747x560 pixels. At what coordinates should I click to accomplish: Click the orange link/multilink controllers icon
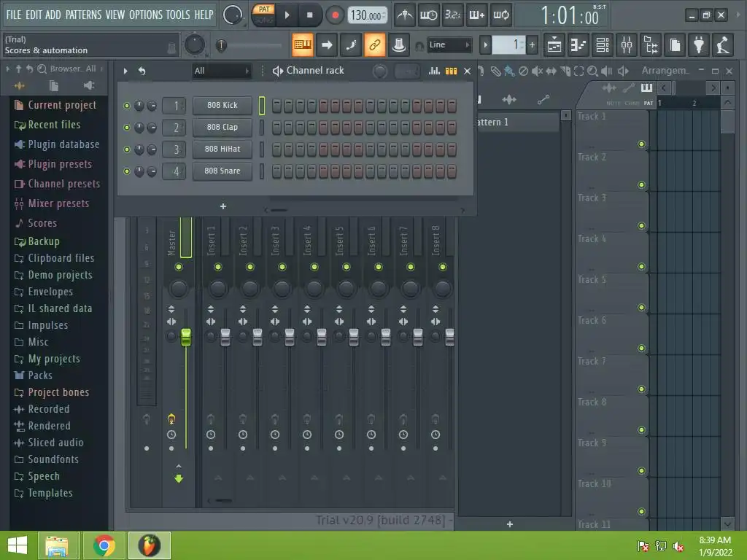375,44
